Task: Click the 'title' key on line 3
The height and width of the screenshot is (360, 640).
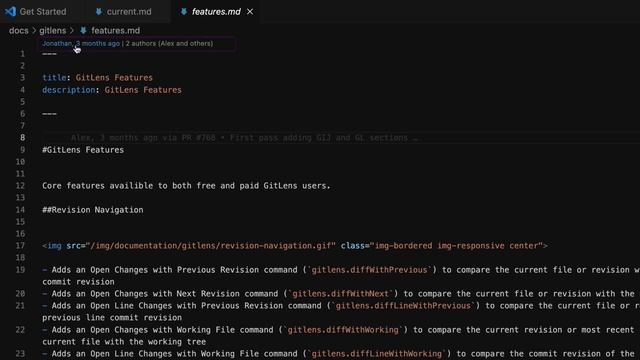Action: [54, 78]
